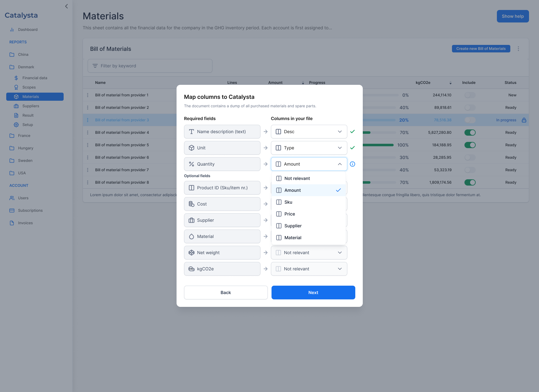Choose Price option in the open list
The image size is (539, 392).
coord(290,214)
